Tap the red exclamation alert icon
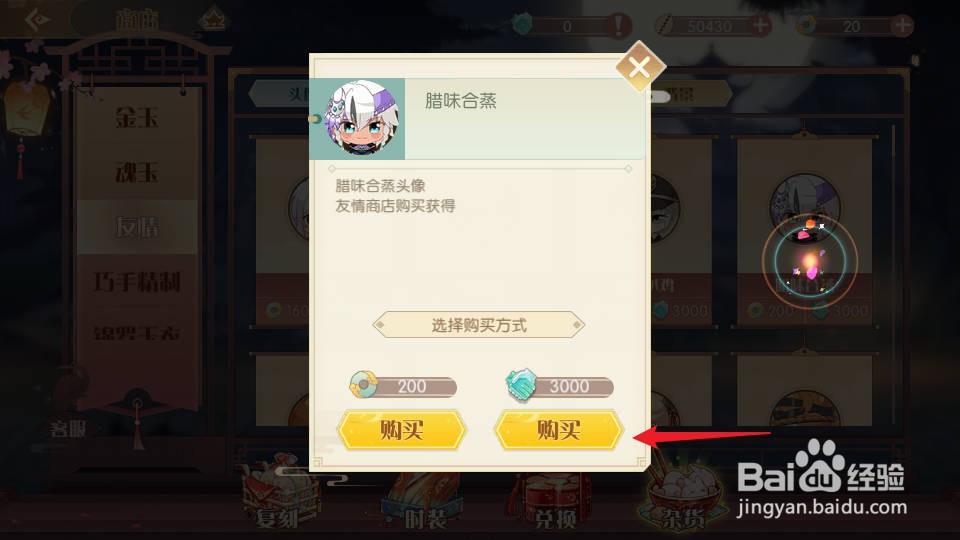960x540 pixels. (x=618, y=26)
